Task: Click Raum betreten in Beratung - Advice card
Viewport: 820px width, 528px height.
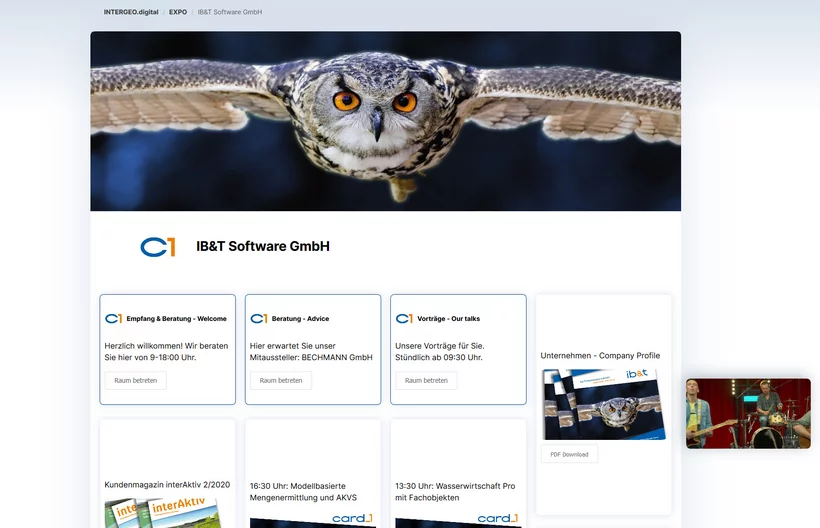Action: pyautogui.click(x=281, y=381)
